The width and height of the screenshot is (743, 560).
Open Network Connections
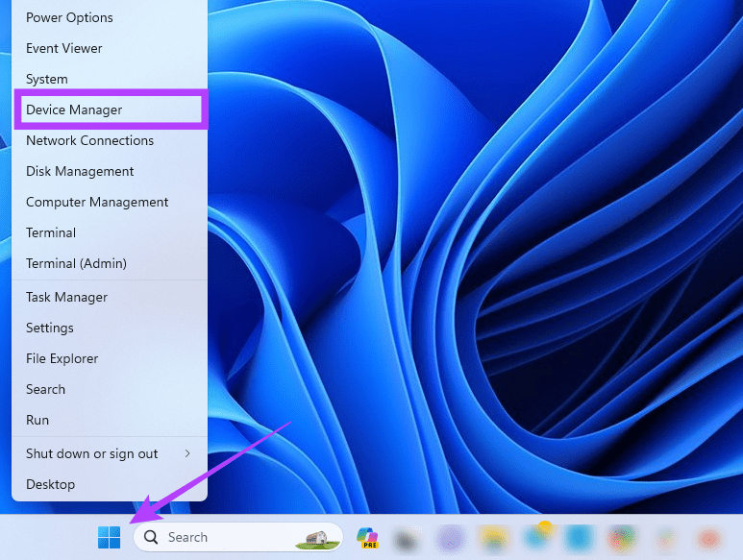coord(89,140)
